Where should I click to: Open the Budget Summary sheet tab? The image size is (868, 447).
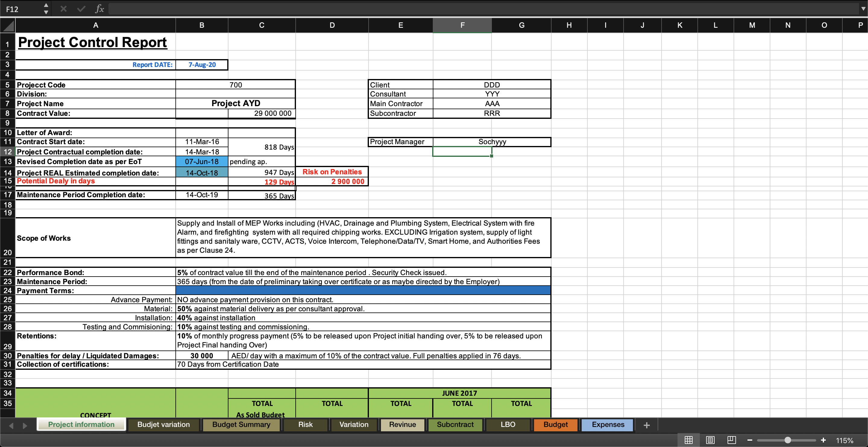point(241,424)
